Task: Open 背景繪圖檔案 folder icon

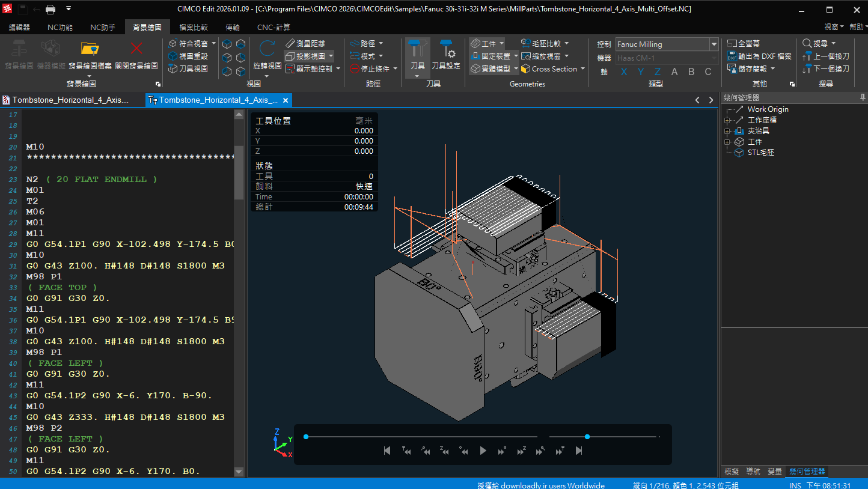Action: 90,49
